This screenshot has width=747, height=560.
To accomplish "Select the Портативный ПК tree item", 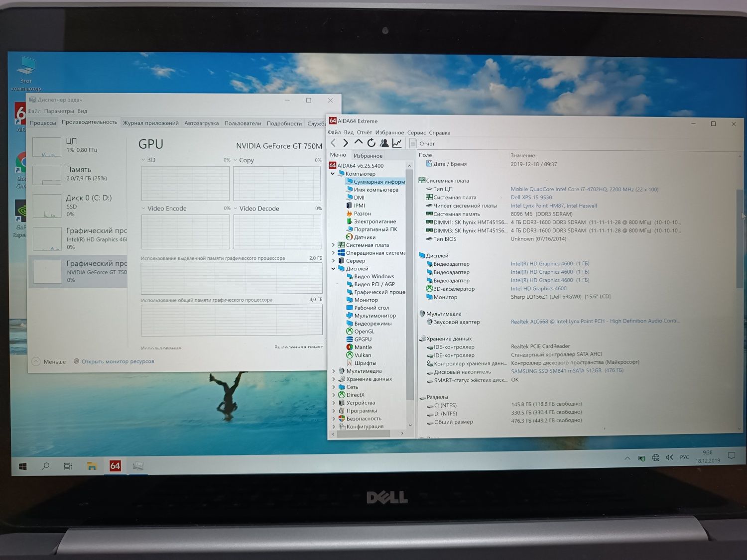I will (x=372, y=229).
